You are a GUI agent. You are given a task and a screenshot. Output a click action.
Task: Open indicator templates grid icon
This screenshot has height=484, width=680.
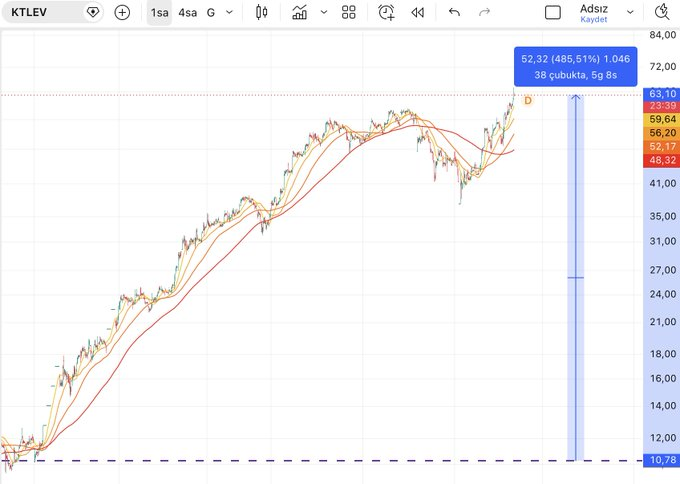349,13
